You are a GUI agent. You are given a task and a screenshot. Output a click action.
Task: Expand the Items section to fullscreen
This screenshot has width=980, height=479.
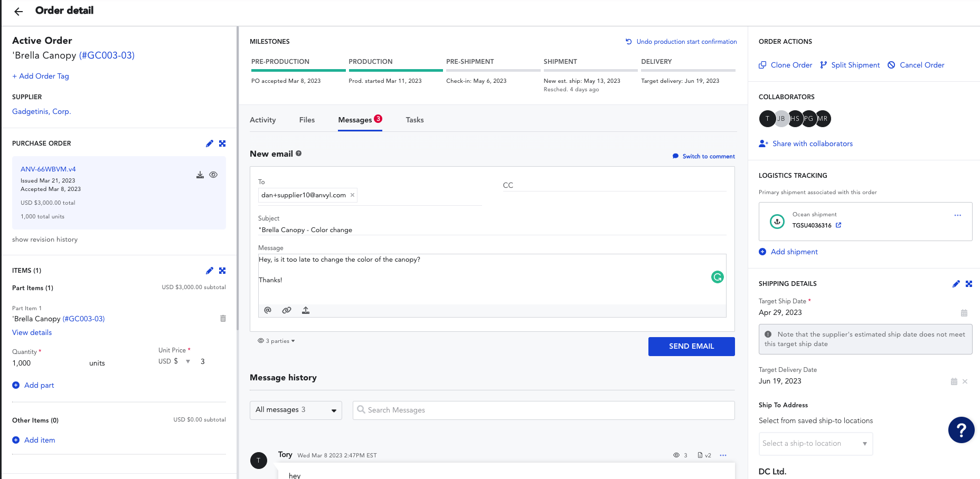point(222,271)
